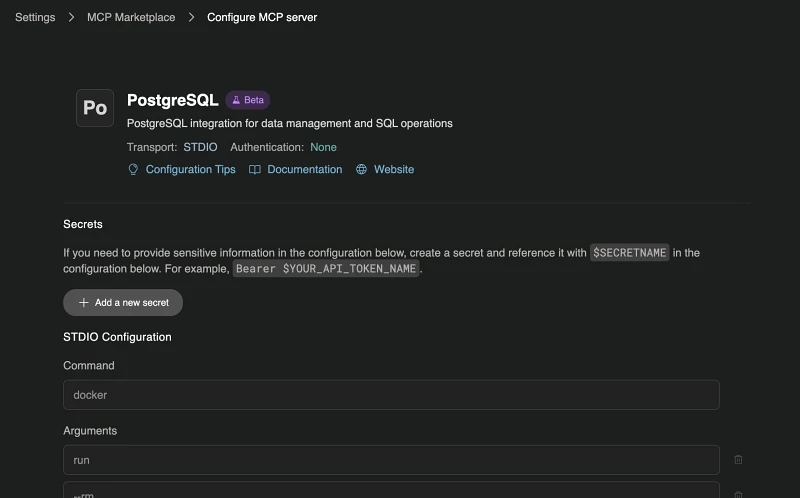This screenshot has width=800, height=498.
Task: Open the Documentation link
Action: pos(305,169)
